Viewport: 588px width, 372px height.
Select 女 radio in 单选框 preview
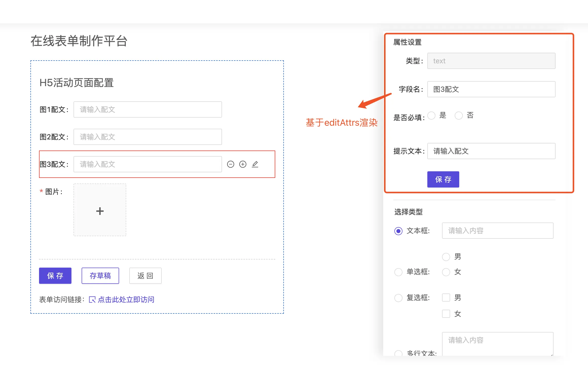pyautogui.click(x=446, y=272)
